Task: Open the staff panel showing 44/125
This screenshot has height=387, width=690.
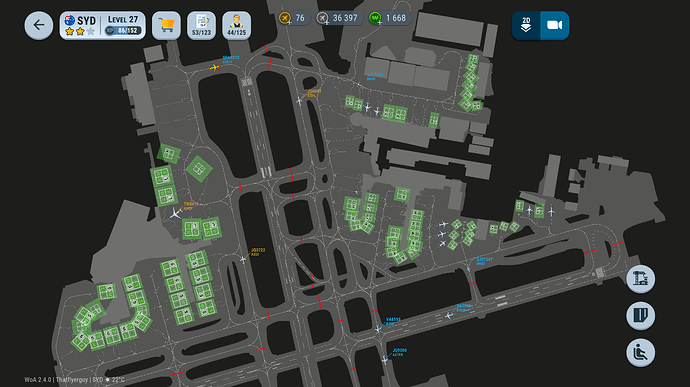Action: 237,26
